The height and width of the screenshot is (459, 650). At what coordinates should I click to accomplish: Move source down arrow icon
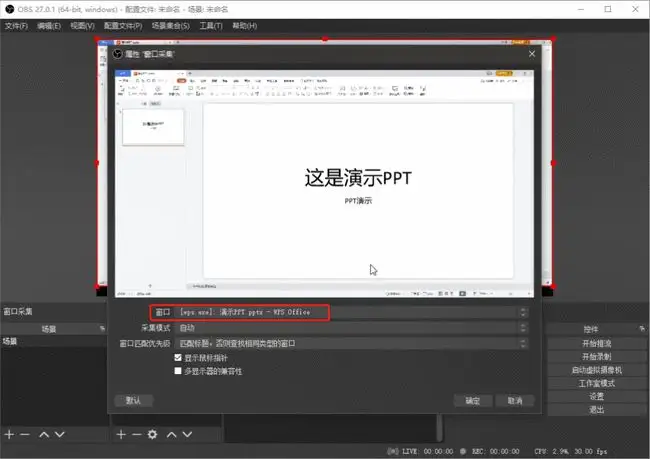187,435
